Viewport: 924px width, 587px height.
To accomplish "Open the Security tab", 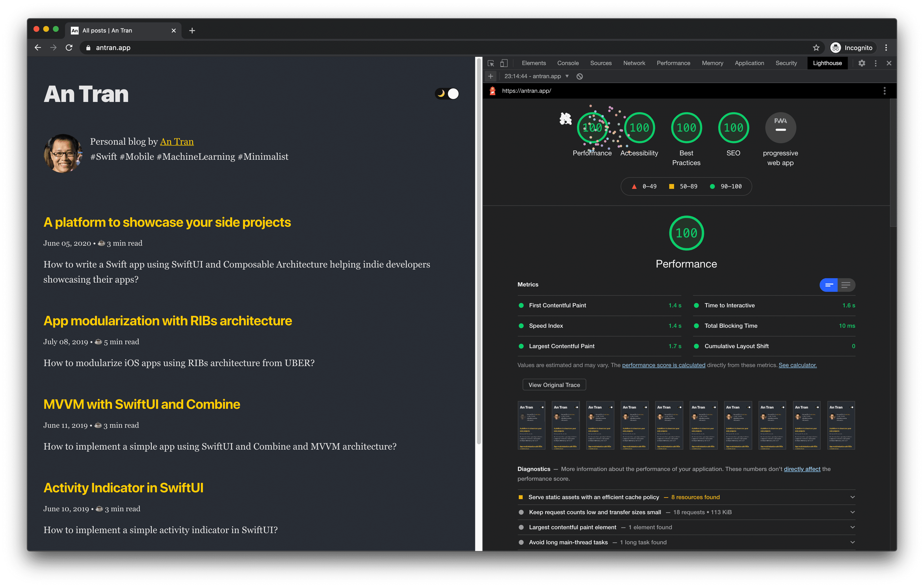I will pyautogui.click(x=786, y=63).
